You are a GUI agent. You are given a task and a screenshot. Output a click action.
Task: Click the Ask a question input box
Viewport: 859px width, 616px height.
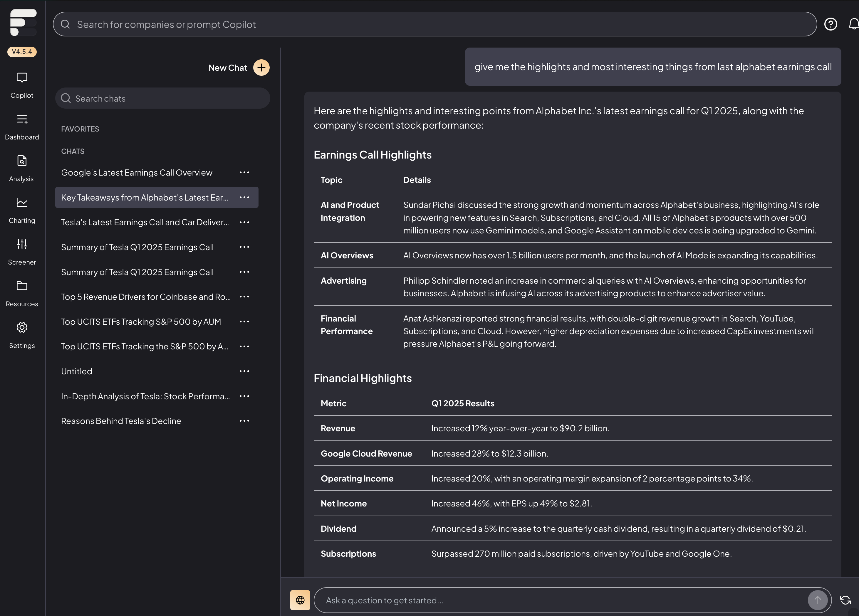(x=561, y=600)
